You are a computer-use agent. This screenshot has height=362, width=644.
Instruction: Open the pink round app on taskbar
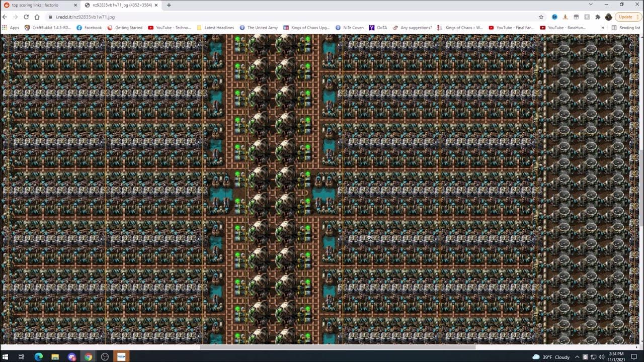pyautogui.click(x=72, y=356)
